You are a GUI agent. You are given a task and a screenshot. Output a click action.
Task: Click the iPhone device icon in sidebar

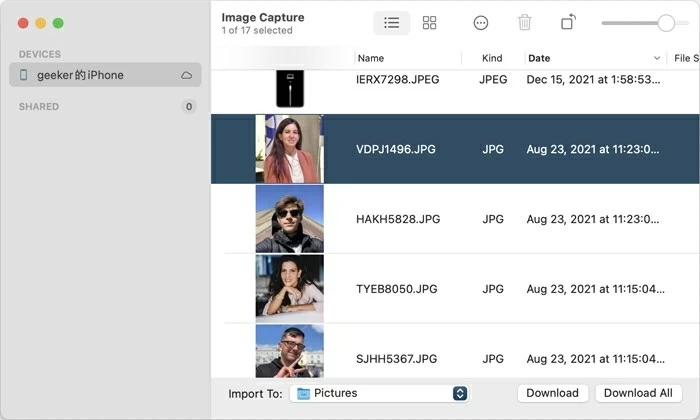click(x=24, y=75)
